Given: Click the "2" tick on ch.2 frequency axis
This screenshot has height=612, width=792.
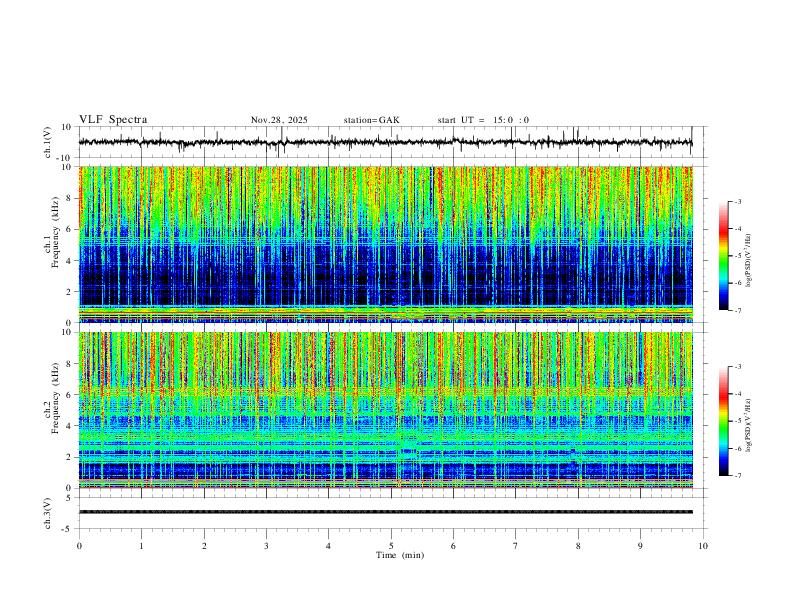Looking at the screenshot, I should 70,457.
